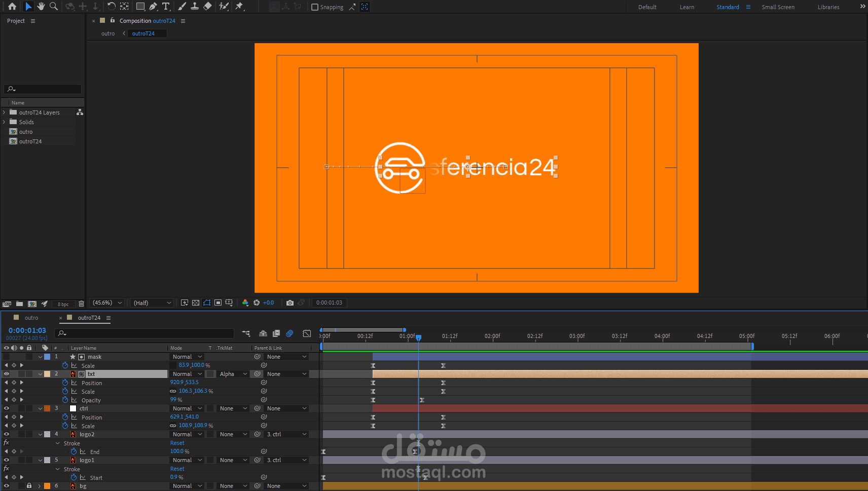
Task: Click the exposure value +0.0
Action: pos(269,303)
